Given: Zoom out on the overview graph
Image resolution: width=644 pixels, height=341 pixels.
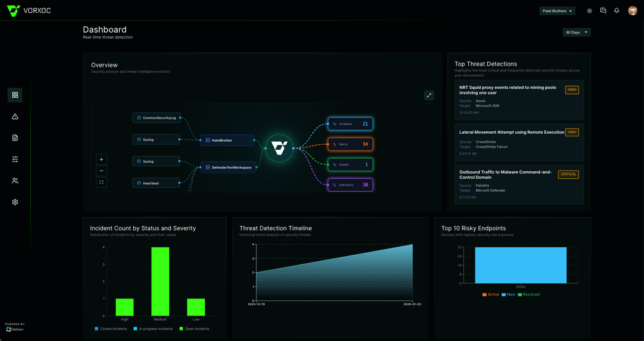Looking at the screenshot, I should click(x=102, y=170).
